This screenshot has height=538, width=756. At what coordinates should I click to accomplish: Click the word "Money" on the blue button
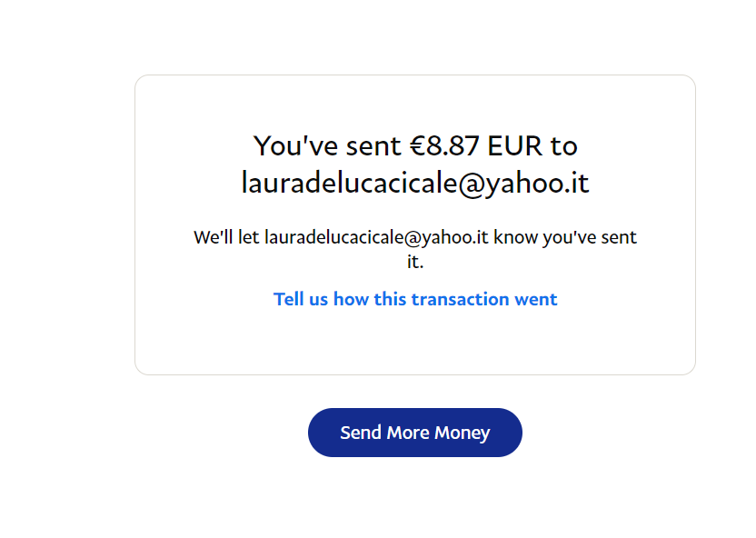coord(463,433)
